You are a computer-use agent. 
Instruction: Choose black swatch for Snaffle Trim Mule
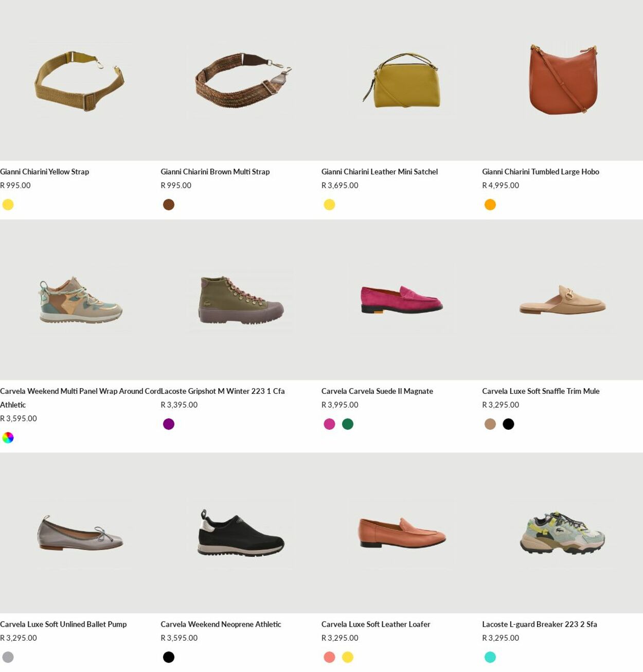(x=508, y=424)
